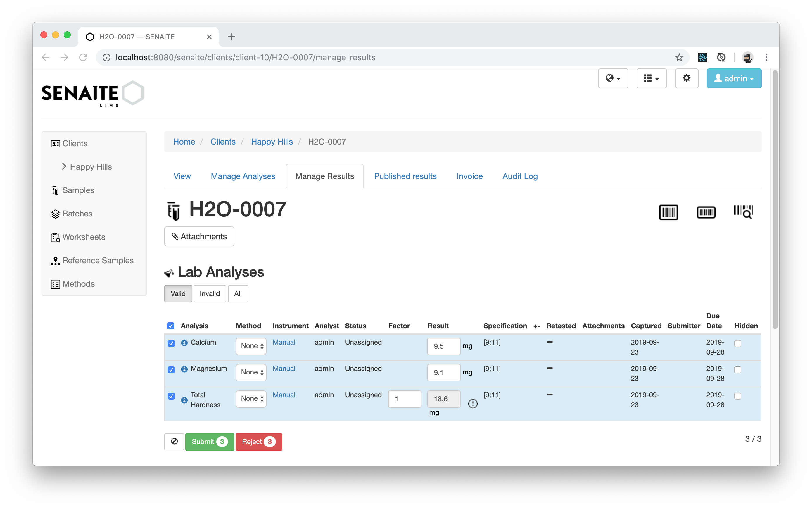Click the info icon next to Calcium
This screenshot has width=812, height=509.
pyautogui.click(x=184, y=343)
